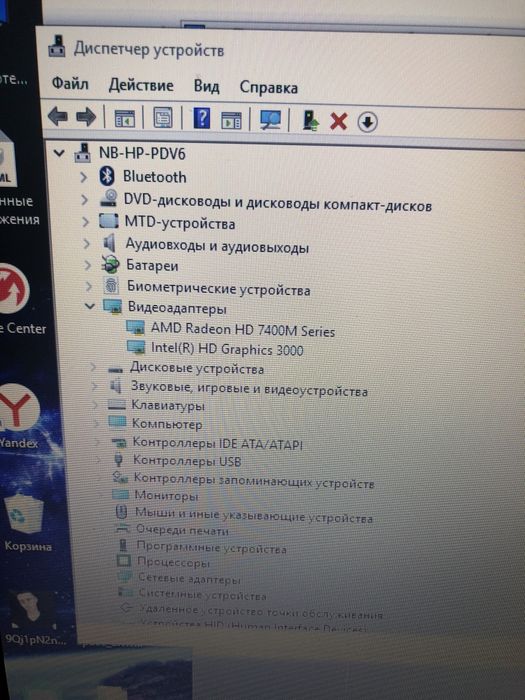Select the Процессоры category label
Viewport: 525px width, 700px height.
pos(173,562)
